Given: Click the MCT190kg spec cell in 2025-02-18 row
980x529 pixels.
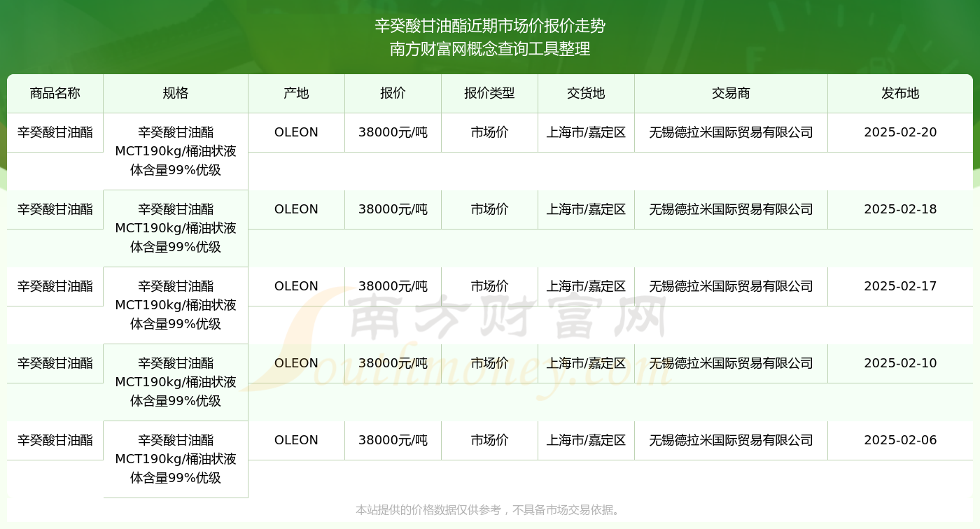Looking at the screenshot, I should (x=176, y=228).
